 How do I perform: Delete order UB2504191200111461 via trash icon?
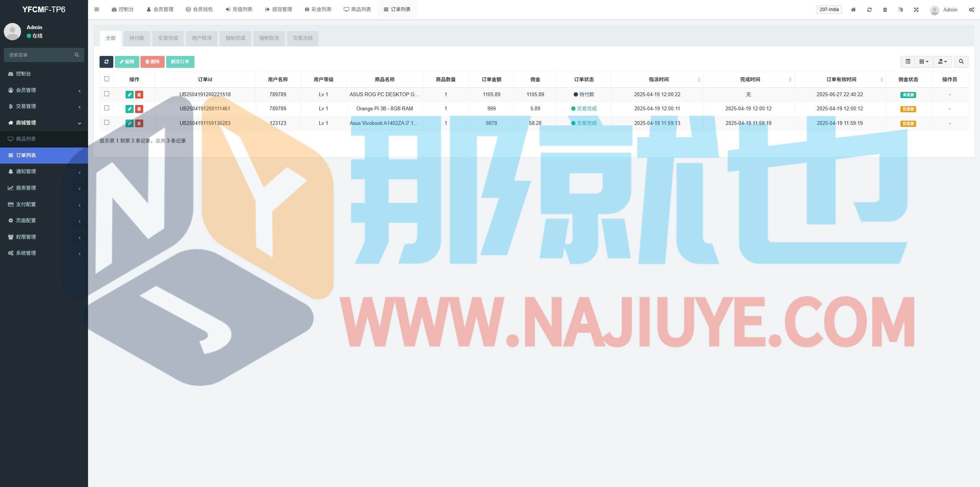(139, 109)
